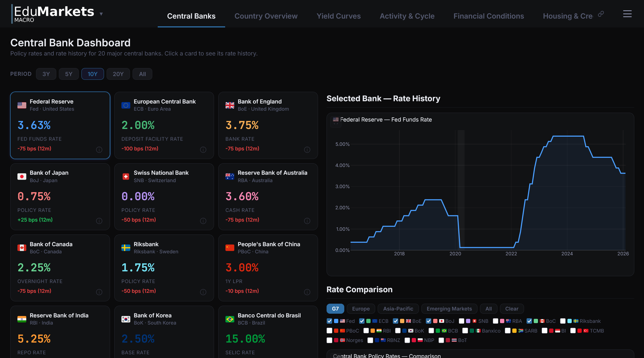This screenshot has width=644, height=358.
Task: Click the info icon on the People's Bank of China card
Action: tap(307, 292)
